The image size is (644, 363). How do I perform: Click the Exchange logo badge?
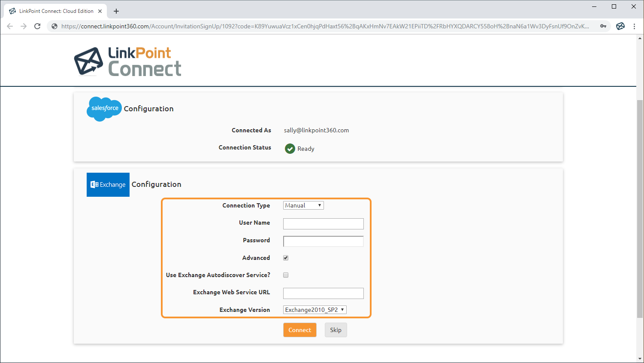click(x=108, y=185)
